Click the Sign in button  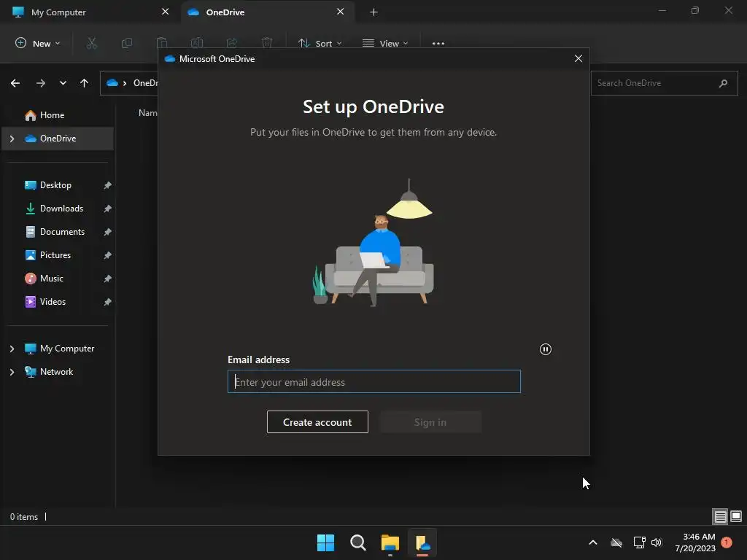pyautogui.click(x=430, y=422)
